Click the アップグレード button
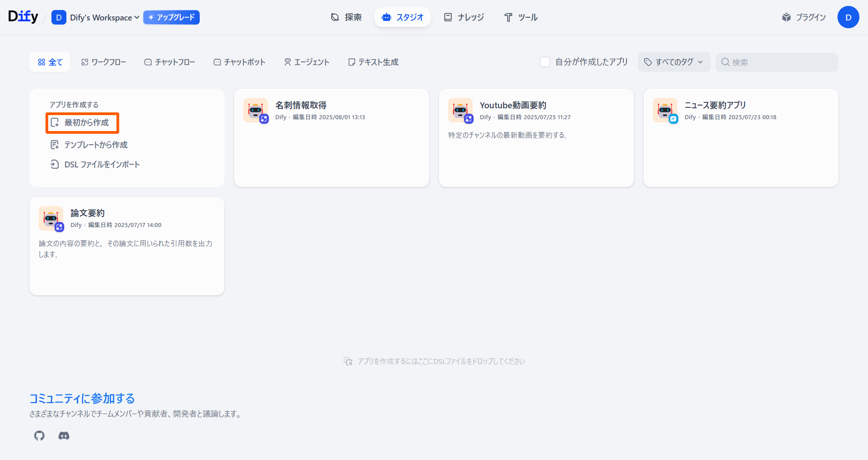This screenshot has width=868, height=460. click(x=172, y=17)
